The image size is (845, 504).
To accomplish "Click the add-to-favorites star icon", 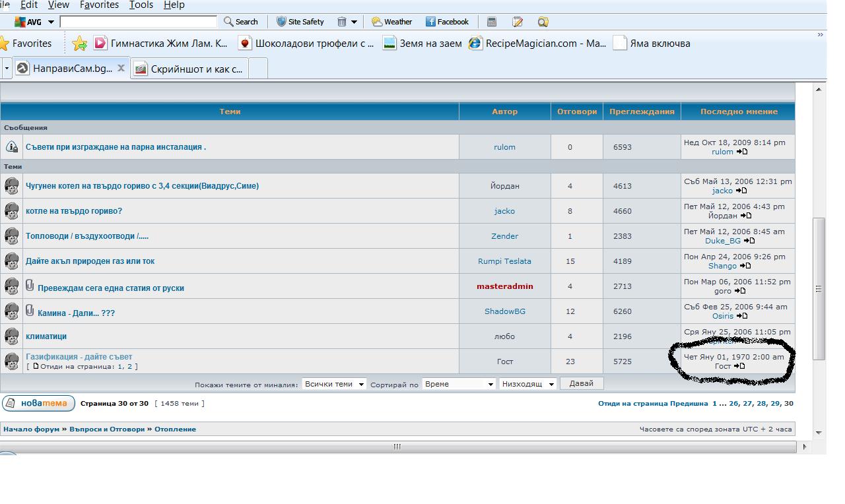I will (80, 44).
